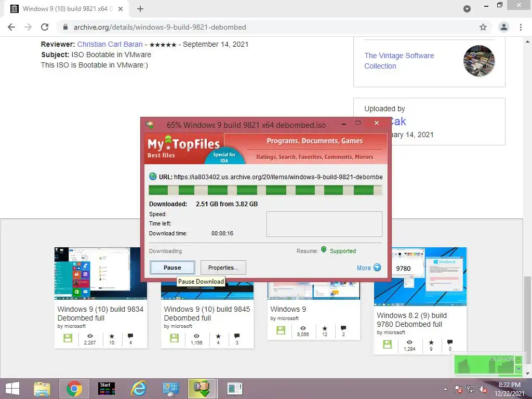Click the download progress bar

click(265, 190)
